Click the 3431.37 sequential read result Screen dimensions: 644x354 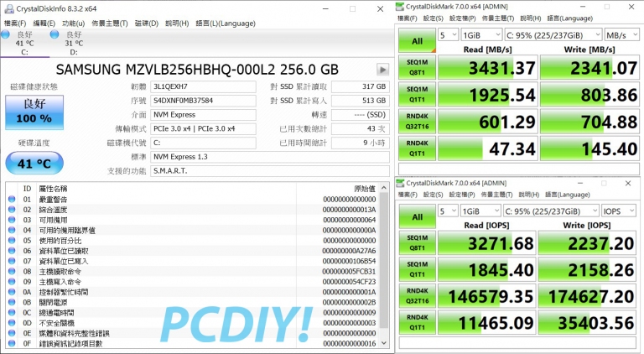(x=488, y=68)
